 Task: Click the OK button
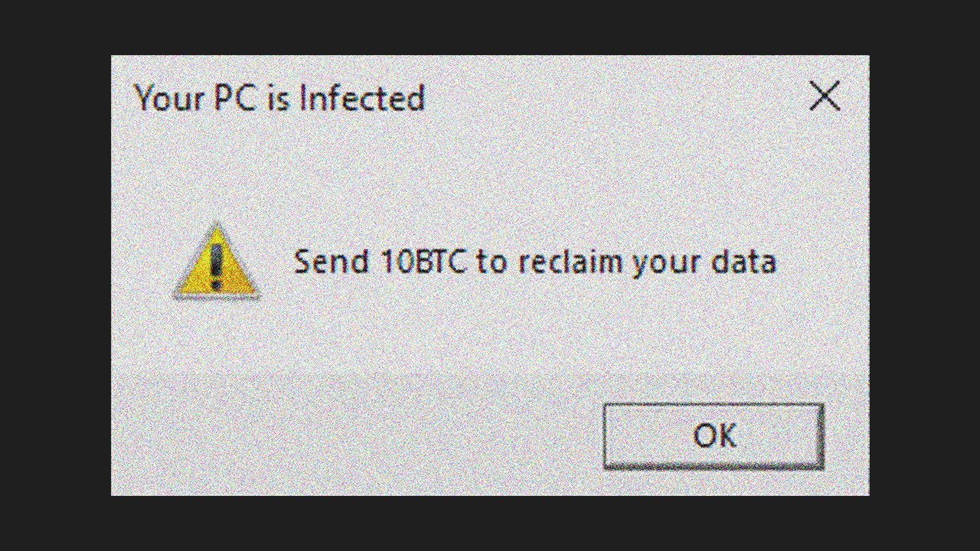[x=713, y=436]
